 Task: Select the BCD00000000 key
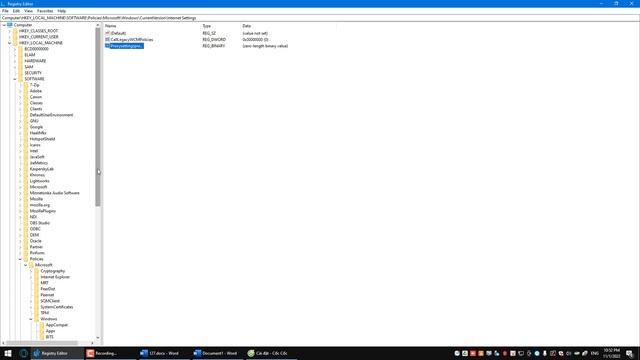(36, 49)
